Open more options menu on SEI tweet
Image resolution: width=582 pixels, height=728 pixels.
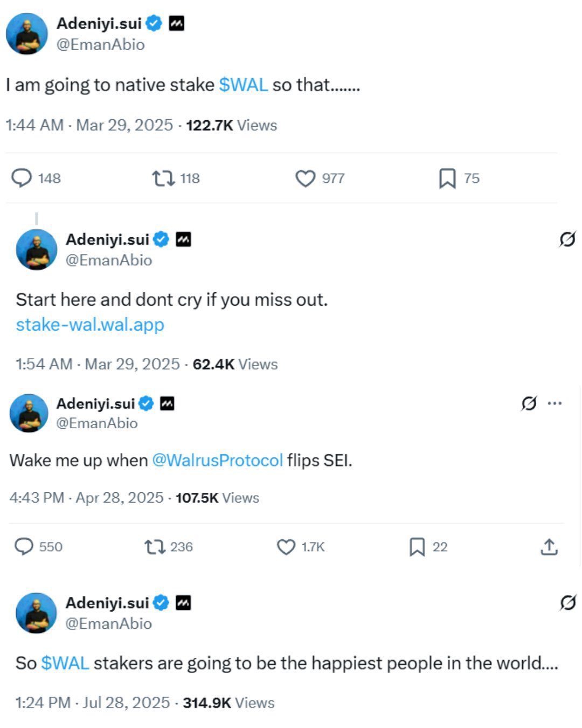coord(555,403)
